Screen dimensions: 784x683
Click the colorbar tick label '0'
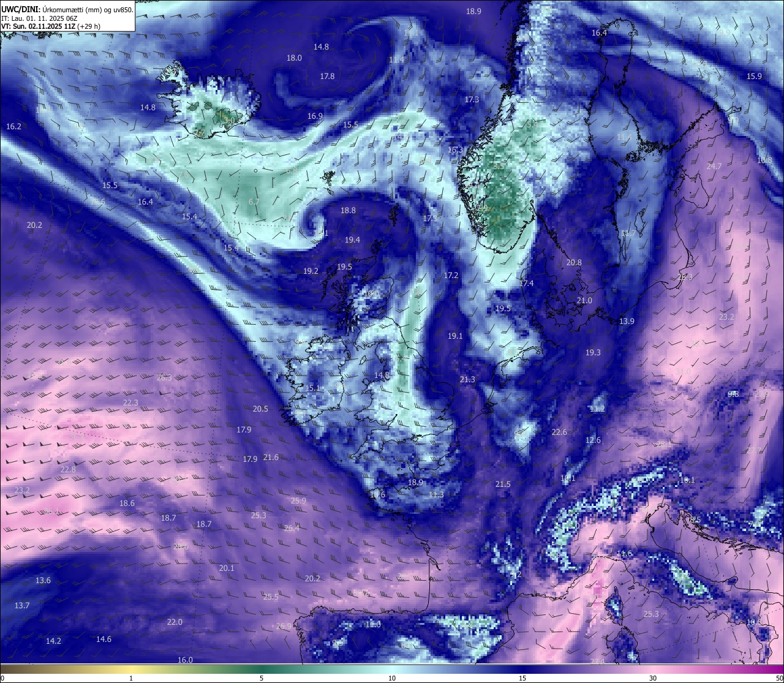2,678
